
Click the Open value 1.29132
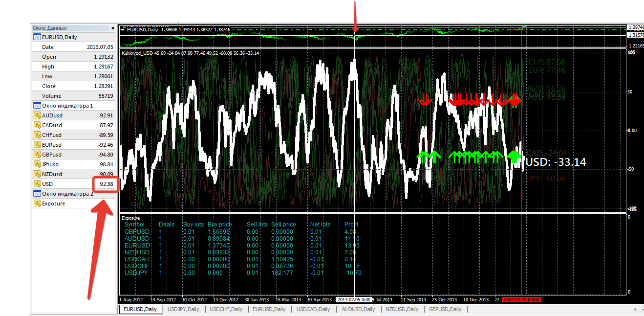pos(104,57)
